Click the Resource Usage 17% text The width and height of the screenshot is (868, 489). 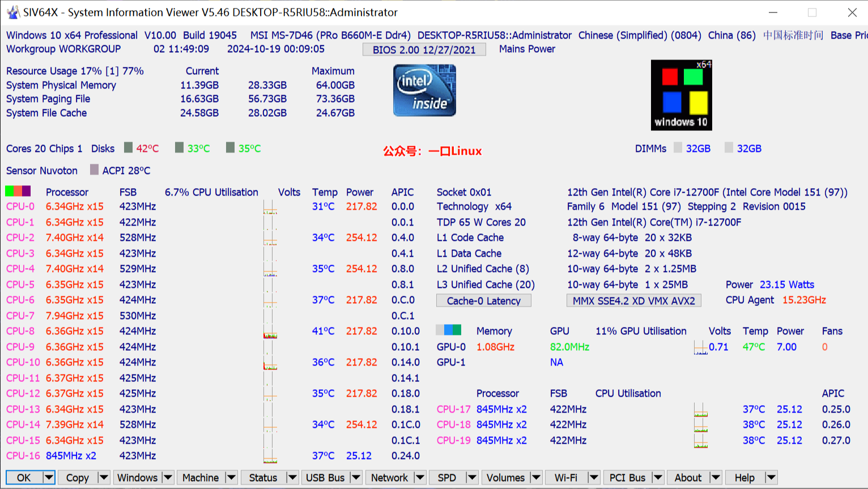point(54,71)
